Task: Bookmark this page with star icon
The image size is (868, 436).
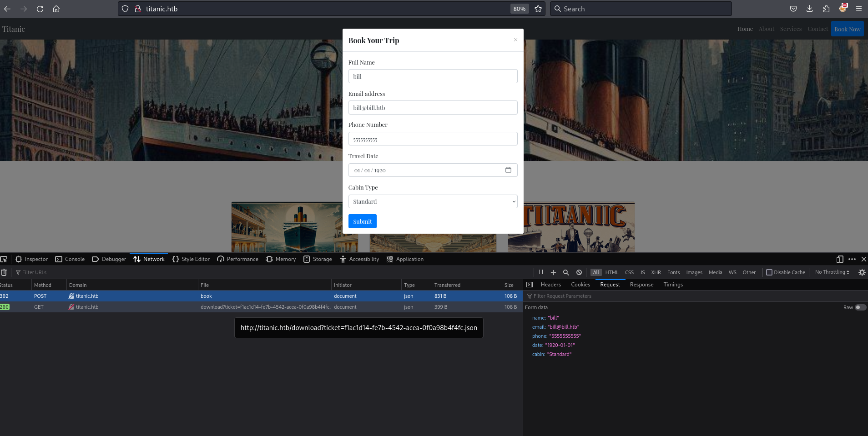Action: pyautogui.click(x=538, y=9)
